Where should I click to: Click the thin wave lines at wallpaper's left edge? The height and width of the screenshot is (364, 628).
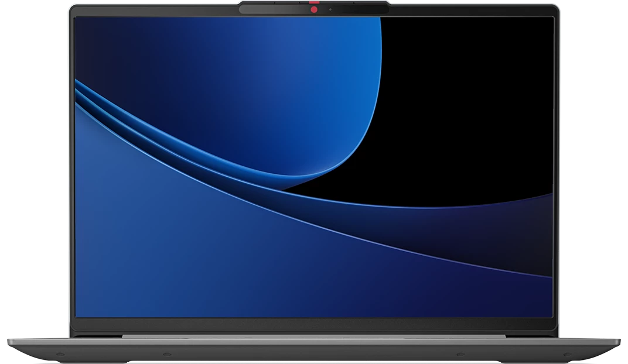click(x=92, y=96)
